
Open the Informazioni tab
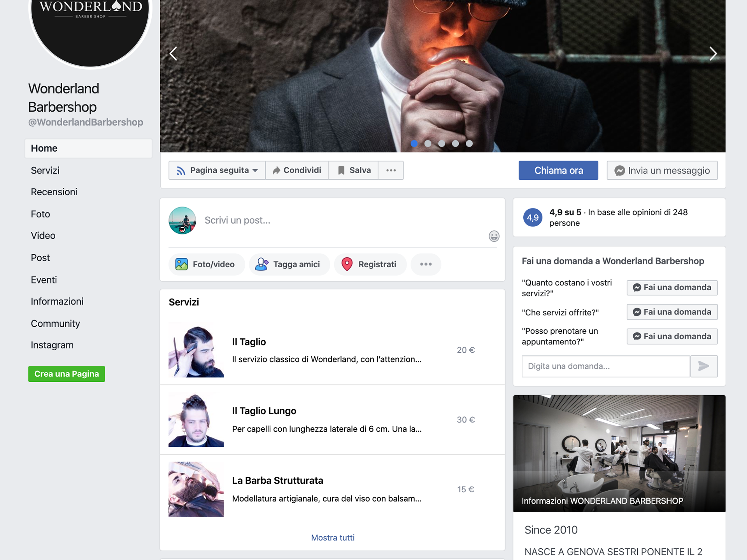pyautogui.click(x=57, y=301)
